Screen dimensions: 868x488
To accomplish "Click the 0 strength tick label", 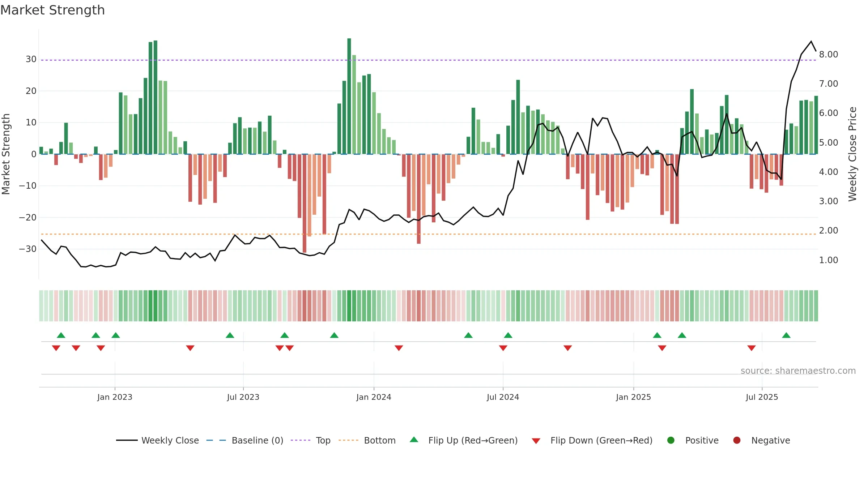I will 34,154.
